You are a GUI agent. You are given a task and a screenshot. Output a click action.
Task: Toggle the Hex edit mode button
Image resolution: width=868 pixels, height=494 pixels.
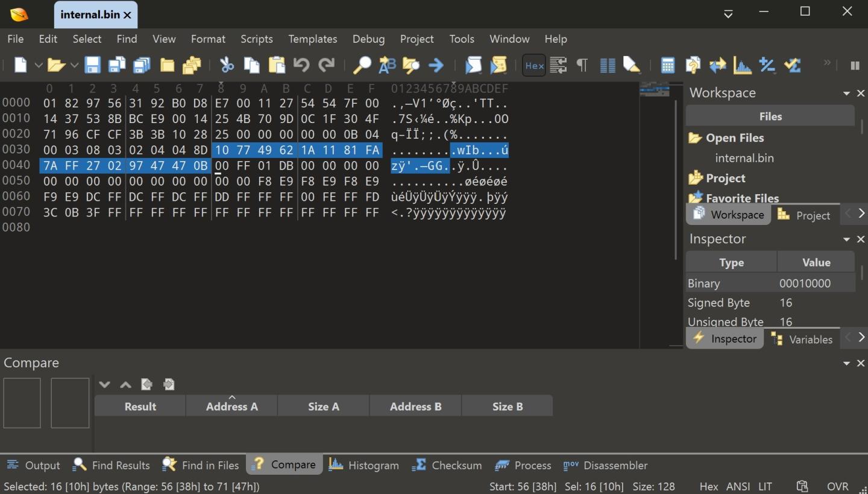(534, 66)
